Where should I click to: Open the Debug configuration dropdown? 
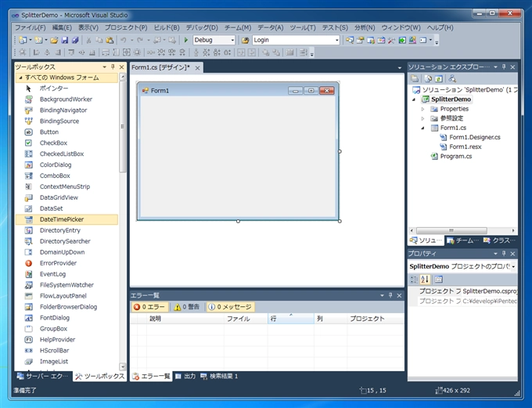coord(232,40)
